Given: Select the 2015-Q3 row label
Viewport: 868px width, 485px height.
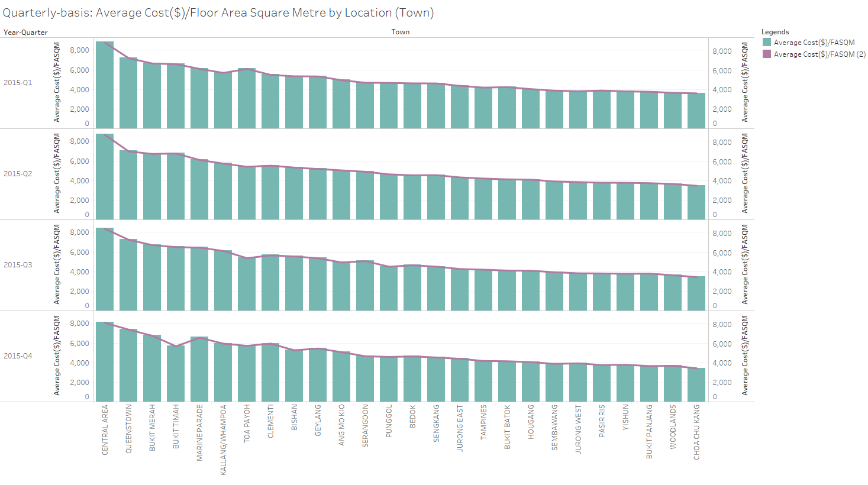Looking at the screenshot, I should 18,265.
